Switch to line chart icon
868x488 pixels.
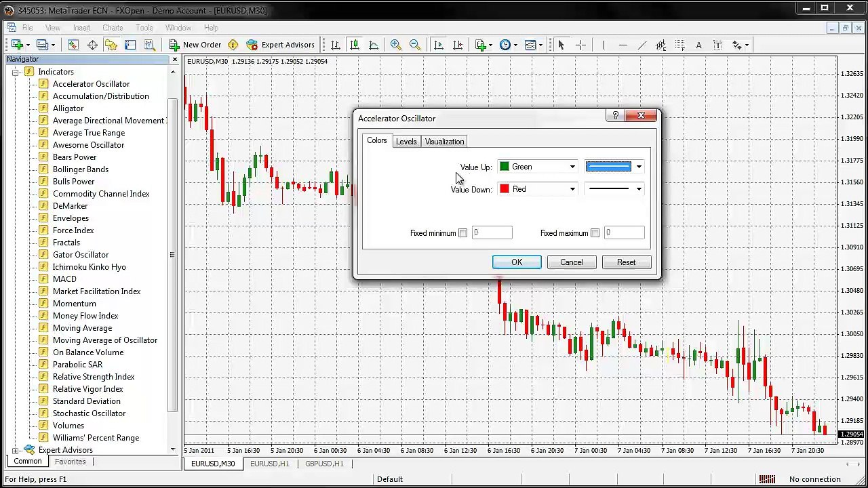coord(374,45)
